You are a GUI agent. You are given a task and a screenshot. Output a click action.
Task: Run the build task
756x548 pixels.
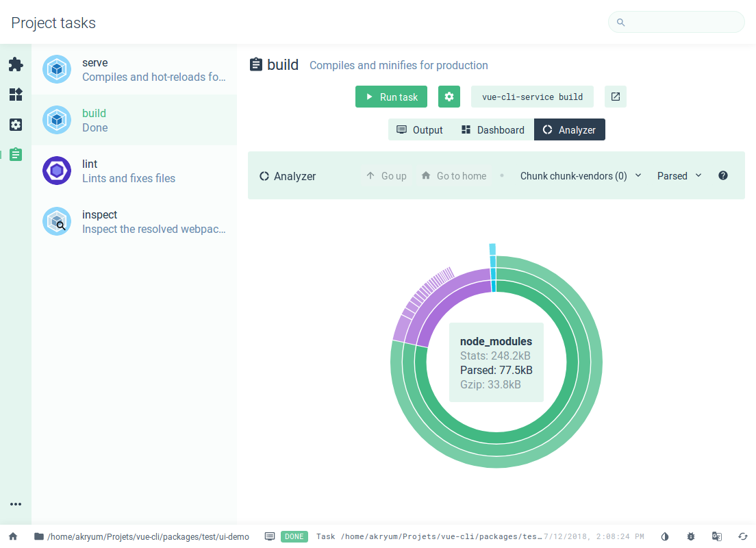(391, 97)
